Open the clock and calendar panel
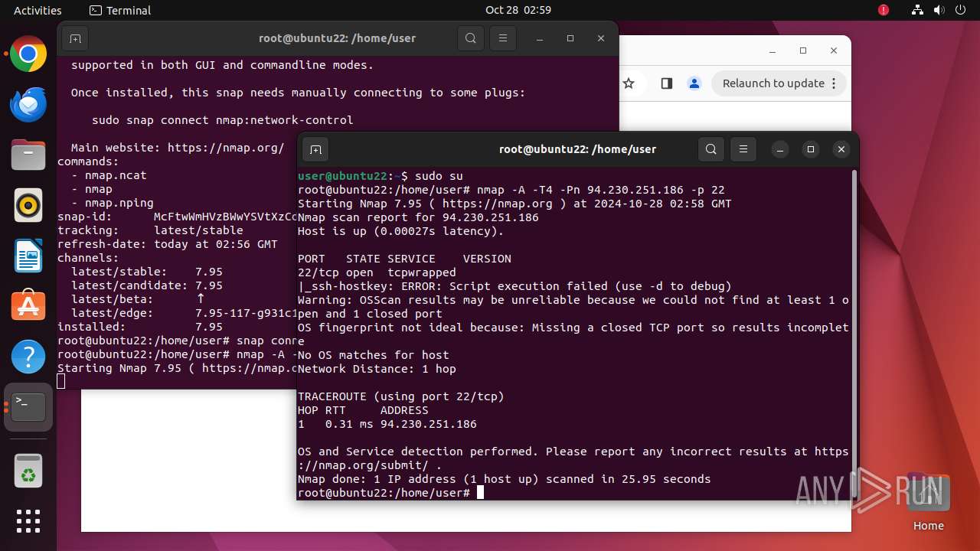 tap(518, 10)
